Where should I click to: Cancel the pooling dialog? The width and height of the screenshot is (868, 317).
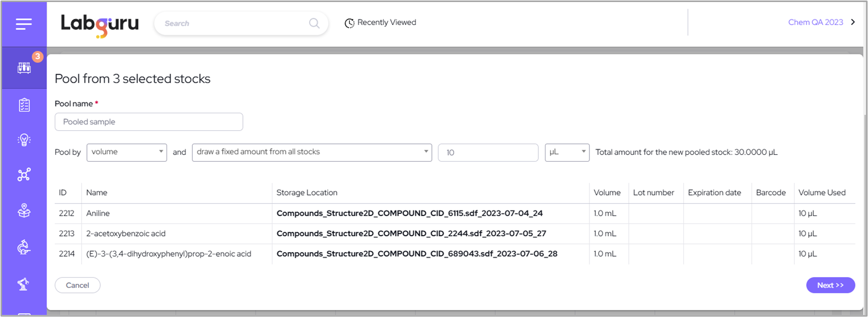coord(77,285)
